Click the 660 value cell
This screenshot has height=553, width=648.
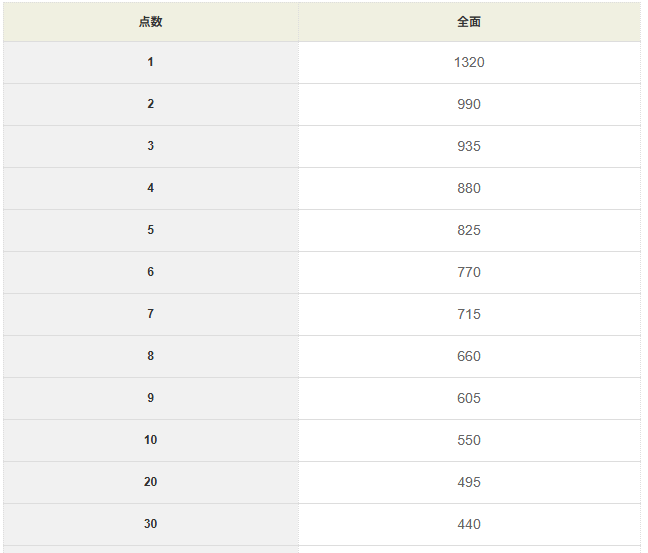pyautogui.click(x=468, y=357)
